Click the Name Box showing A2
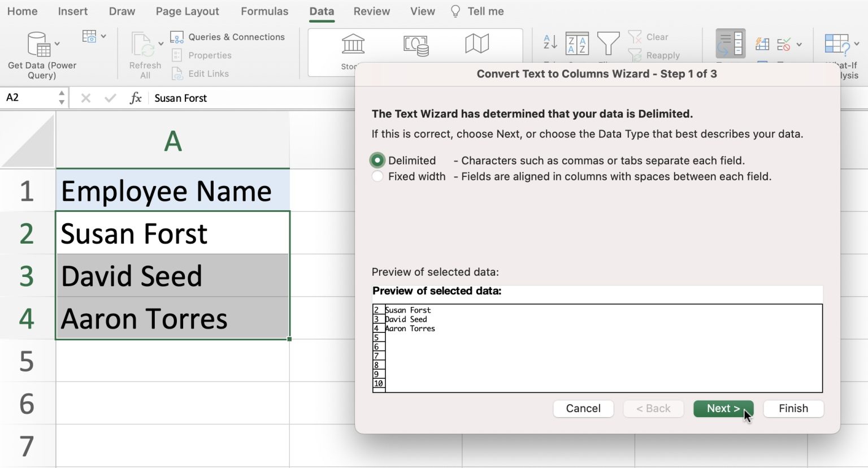The width and height of the screenshot is (868, 468). click(x=29, y=98)
